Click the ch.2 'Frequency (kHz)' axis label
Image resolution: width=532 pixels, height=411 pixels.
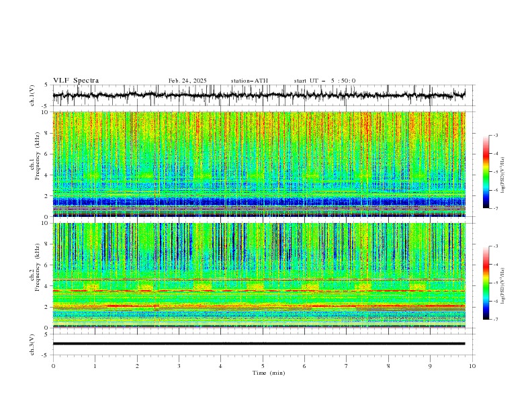(37, 267)
